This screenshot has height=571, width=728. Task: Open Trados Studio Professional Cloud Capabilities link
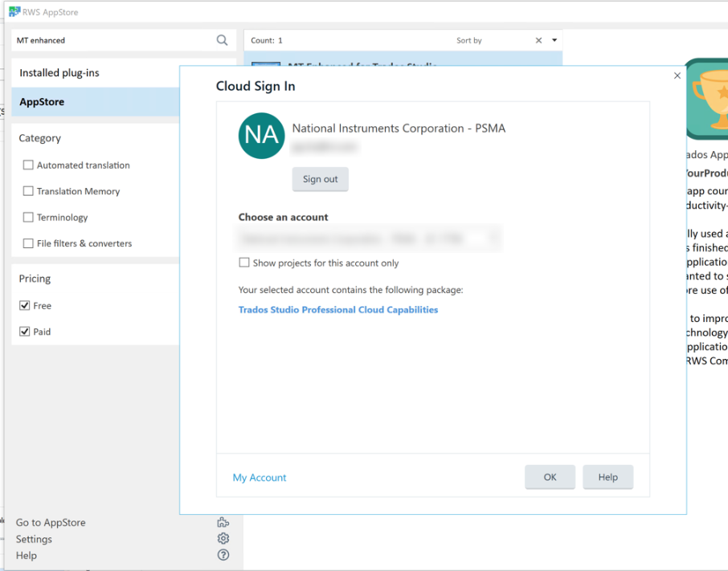[338, 309]
